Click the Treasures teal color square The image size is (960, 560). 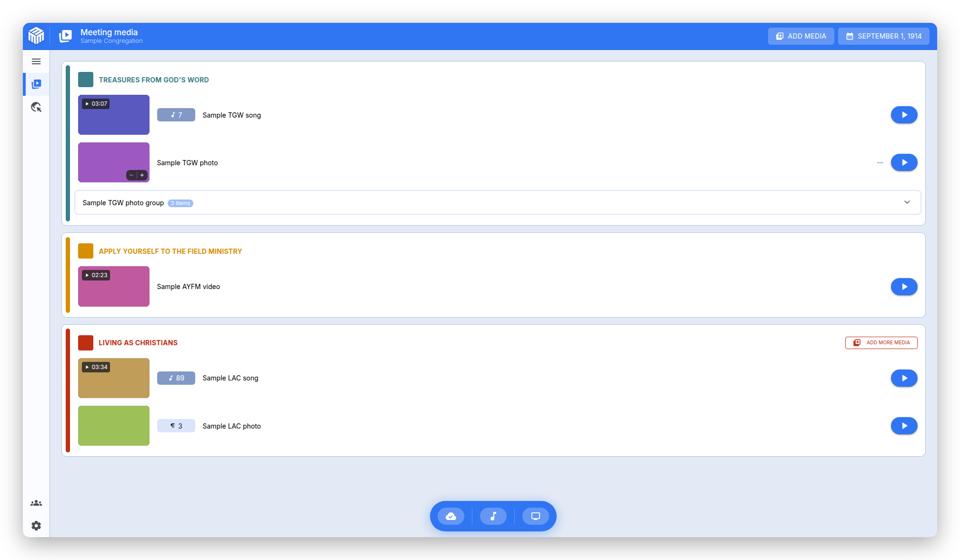pyautogui.click(x=86, y=80)
